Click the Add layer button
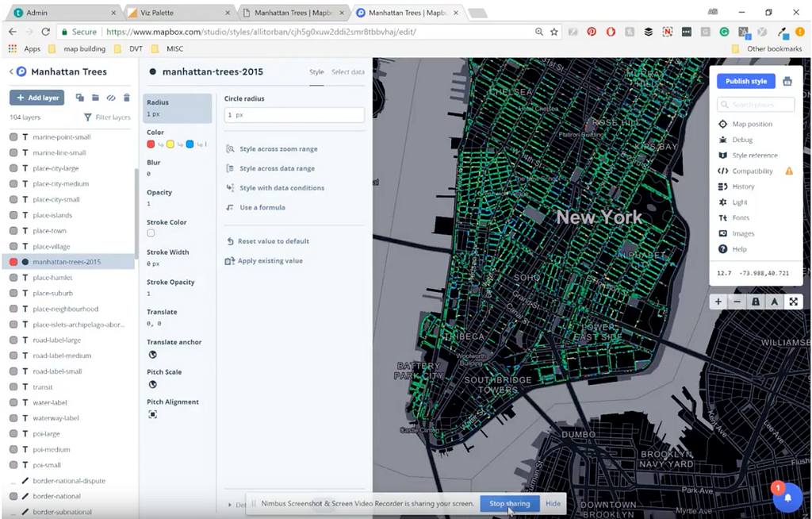Image resolution: width=812 pixels, height=519 pixels. [36, 98]
